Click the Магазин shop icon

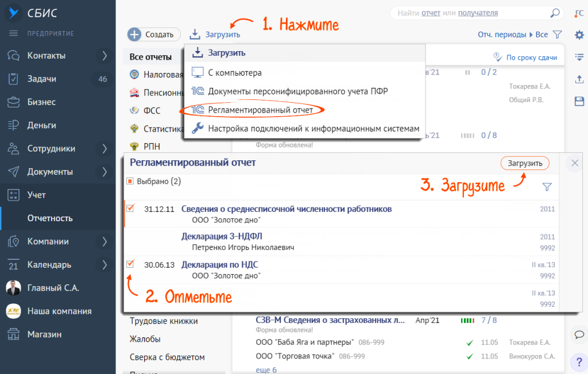tap(14, 334)
